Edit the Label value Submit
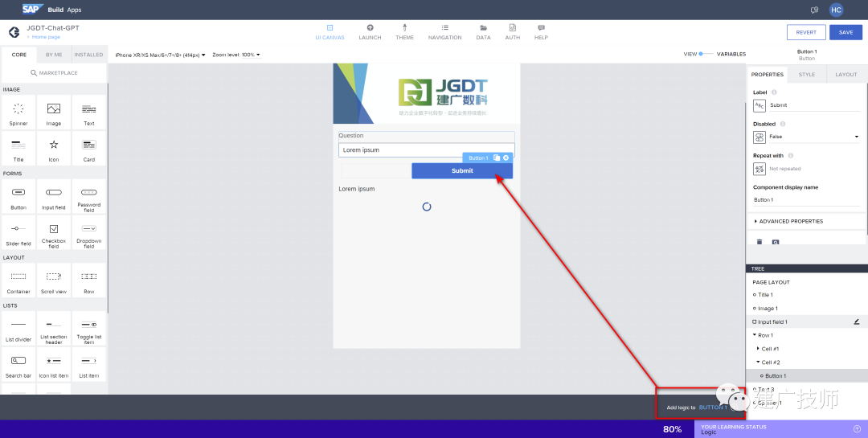868x438 pixels. tap(814, 105)
